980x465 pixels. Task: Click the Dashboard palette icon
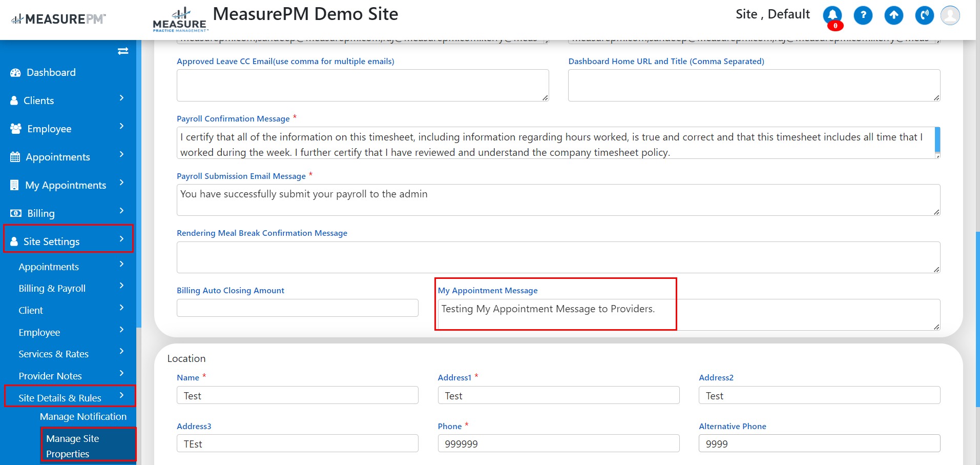click(15, 73)
